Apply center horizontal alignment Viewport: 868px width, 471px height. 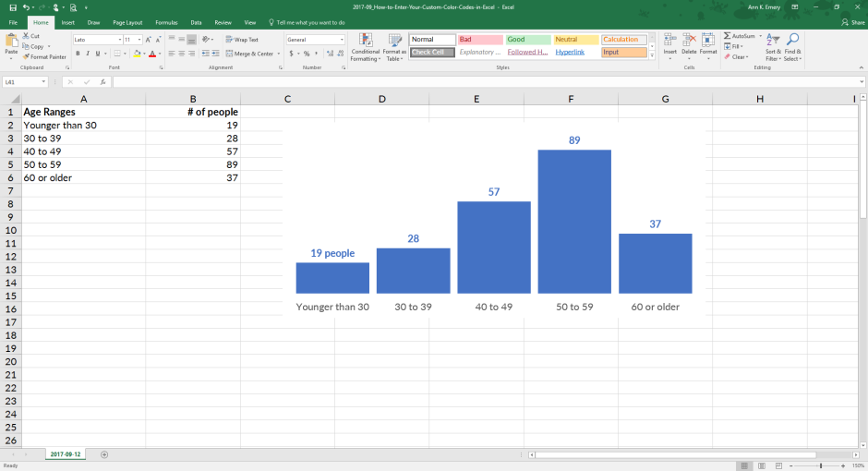point(182,54)
